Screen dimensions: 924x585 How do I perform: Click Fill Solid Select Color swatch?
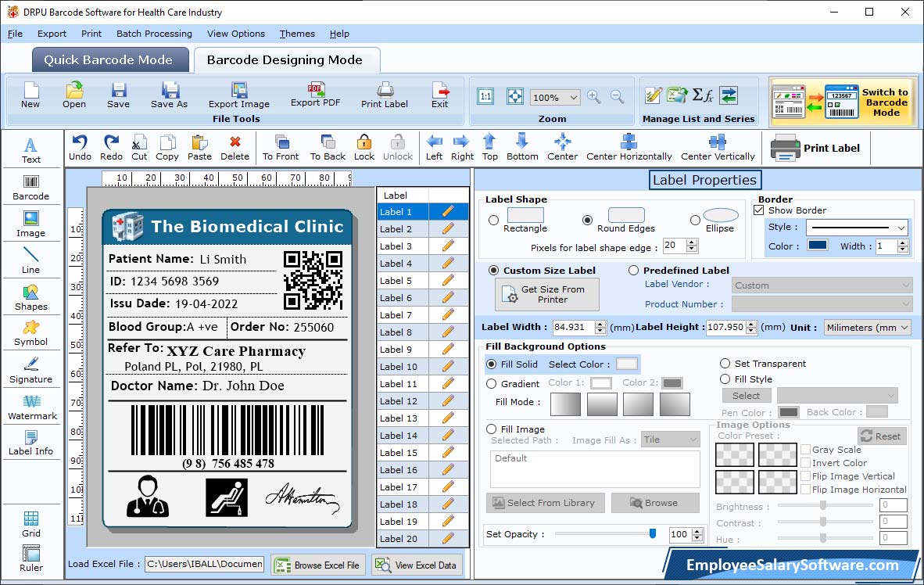tap(626, 364)
